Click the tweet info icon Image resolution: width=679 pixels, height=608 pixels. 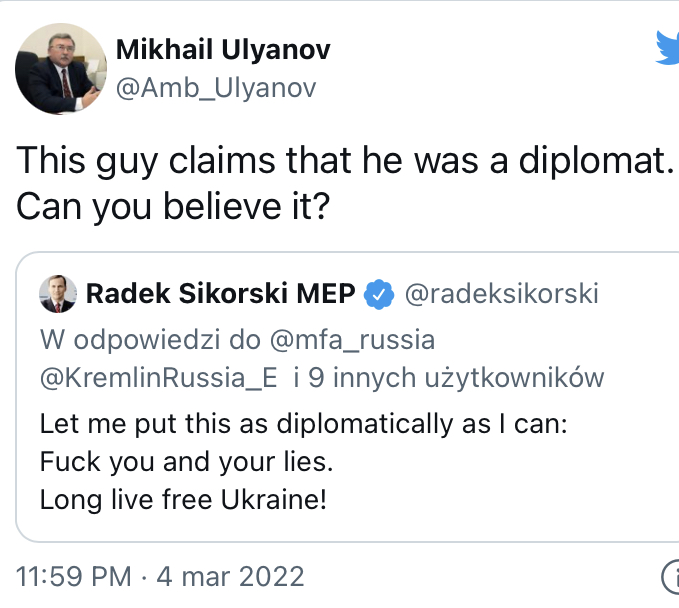671,577
